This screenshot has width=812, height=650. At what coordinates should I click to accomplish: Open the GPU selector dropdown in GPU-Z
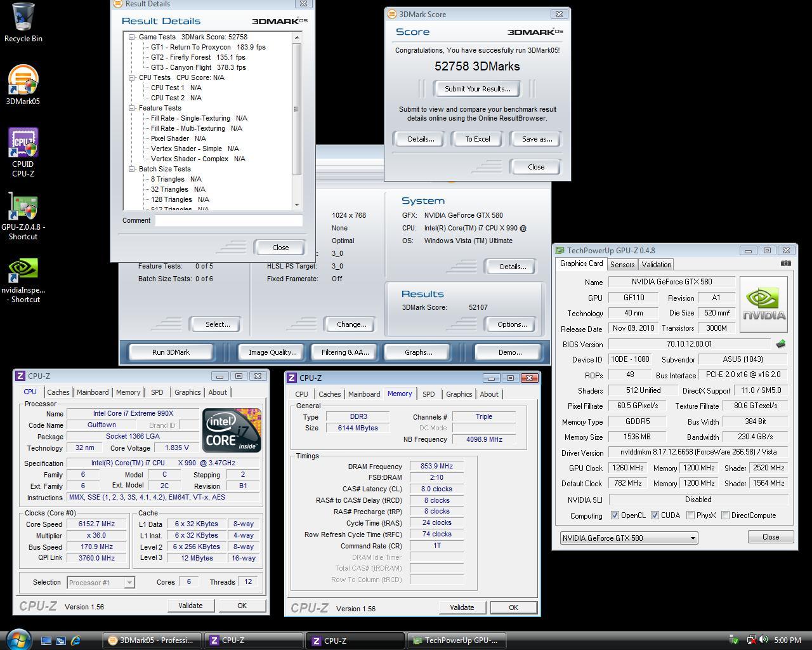click(x=629, y=538)
